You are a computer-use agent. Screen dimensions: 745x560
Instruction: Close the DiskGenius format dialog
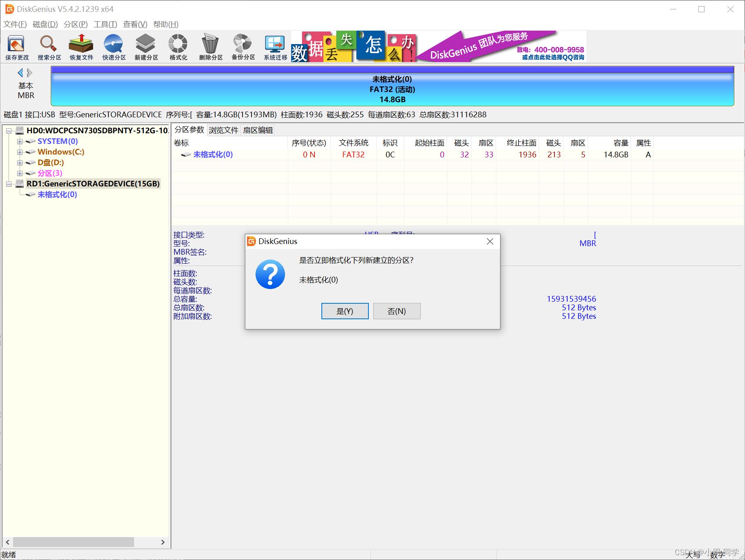(x=490, y=242)
